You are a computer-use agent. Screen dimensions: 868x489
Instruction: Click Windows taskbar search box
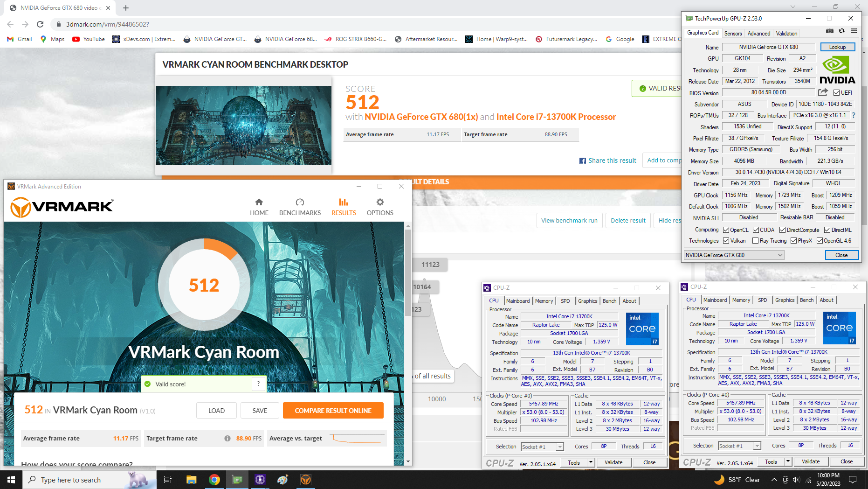[x=89, y=480]
